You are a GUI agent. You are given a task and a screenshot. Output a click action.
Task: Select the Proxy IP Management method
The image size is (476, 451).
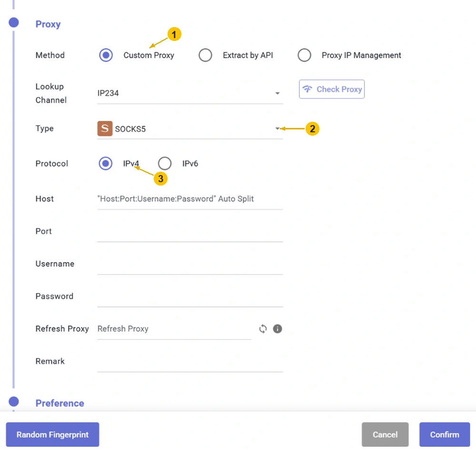tap(304, 55)
